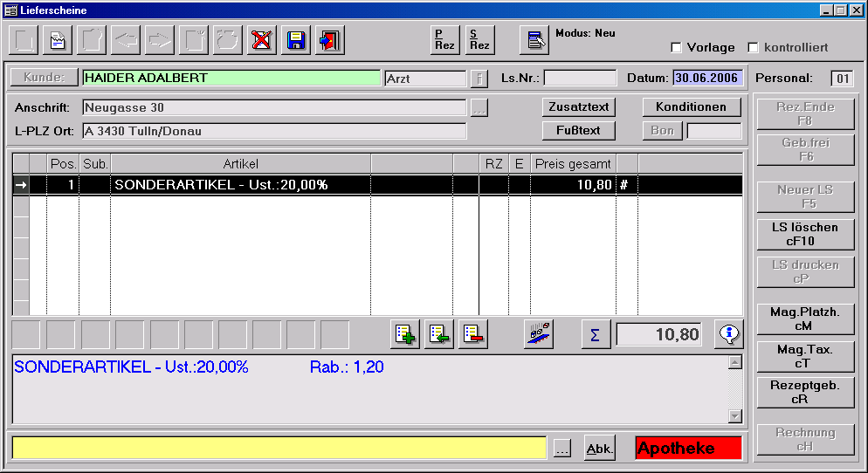Click the red Apotheke indicator field
This screenshot has height=473, width=868.
[688, 448]
